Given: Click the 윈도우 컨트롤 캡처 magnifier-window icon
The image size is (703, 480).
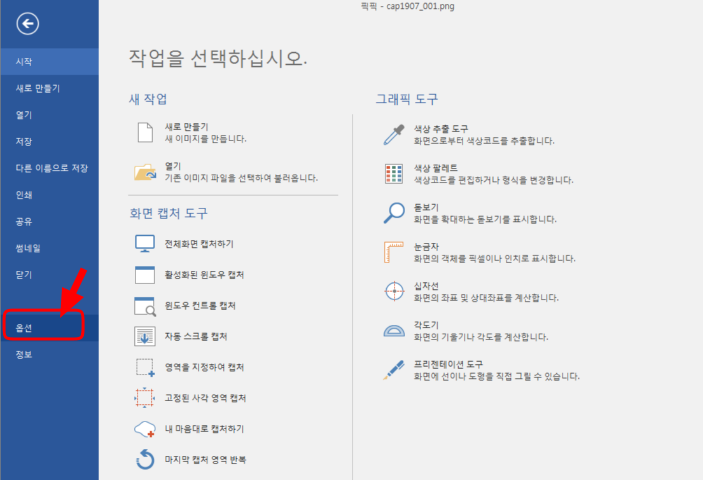Looking at the screenshot, I should pyautogui.click(x=145, y=306).
